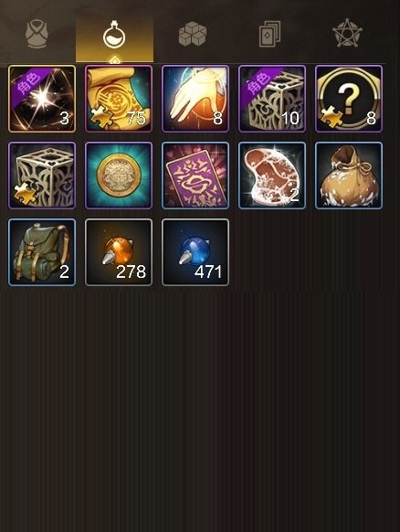Select the green backpack item
The width and height of the screenshot is (400, 532).
coord(42,252)
